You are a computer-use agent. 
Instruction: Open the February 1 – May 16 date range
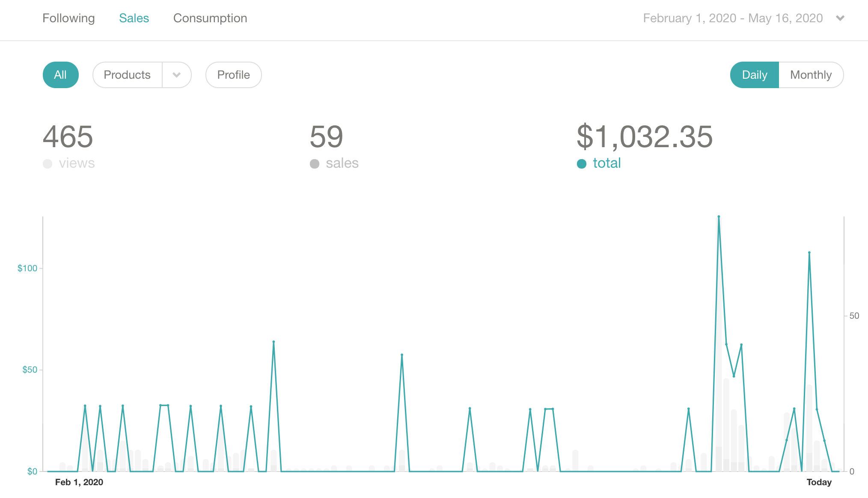pos(733,18)
